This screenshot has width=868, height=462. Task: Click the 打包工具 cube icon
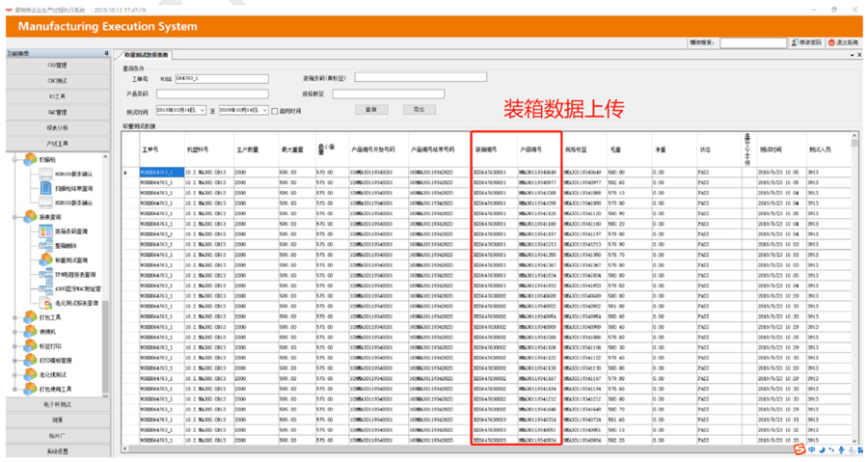[x=30, y=317]
